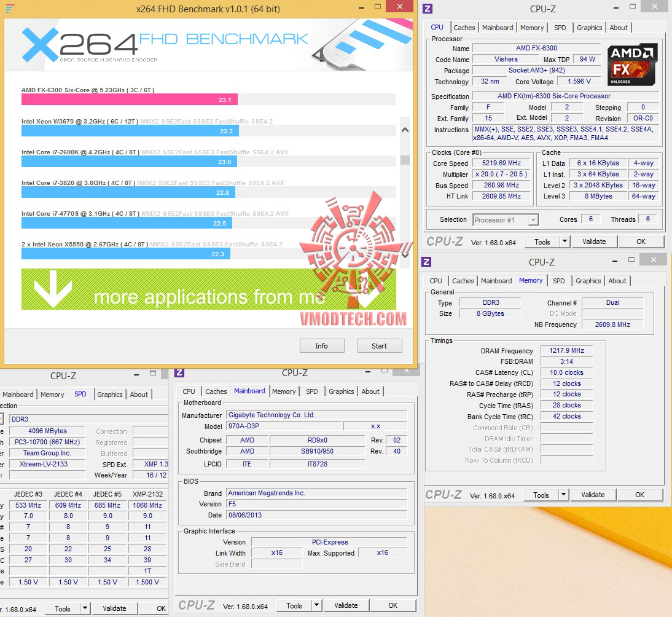Expand Tools arrow in SPD CPU-Z window

85,608
